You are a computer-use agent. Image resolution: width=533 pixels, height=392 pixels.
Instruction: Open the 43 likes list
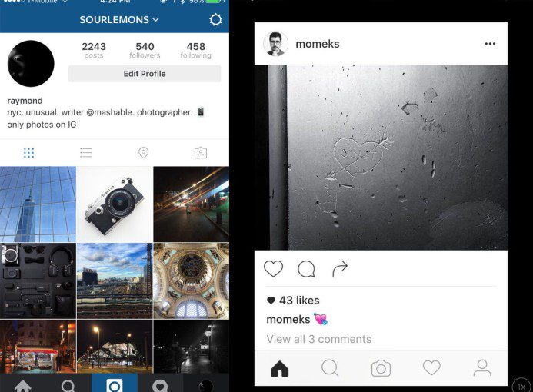(x=293, y=301)
